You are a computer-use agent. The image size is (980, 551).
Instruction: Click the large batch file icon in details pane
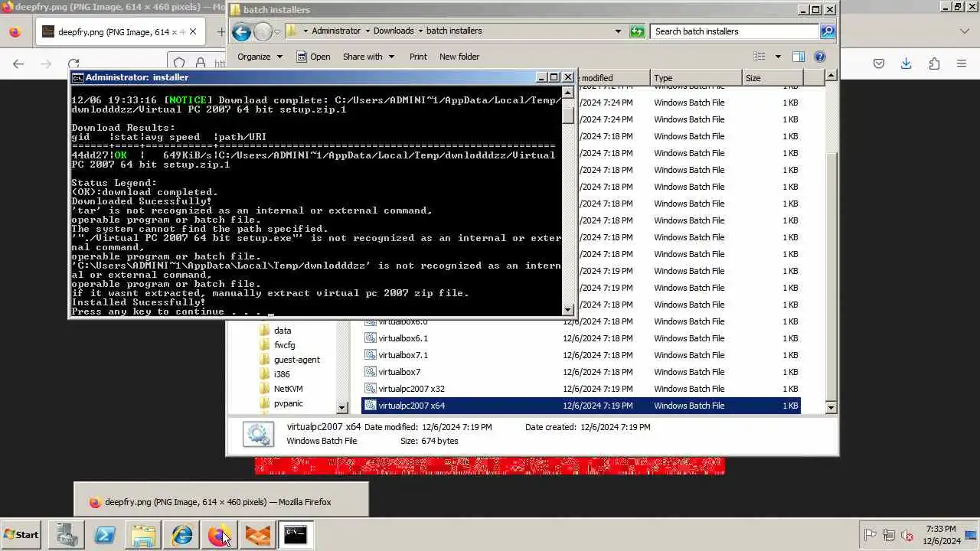click(x=258, y=434)
